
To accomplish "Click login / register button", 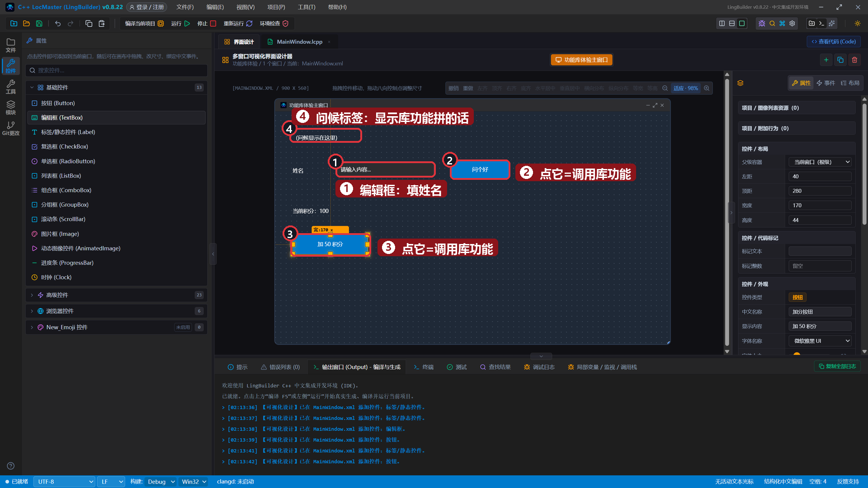I will [x=146, y=7].
